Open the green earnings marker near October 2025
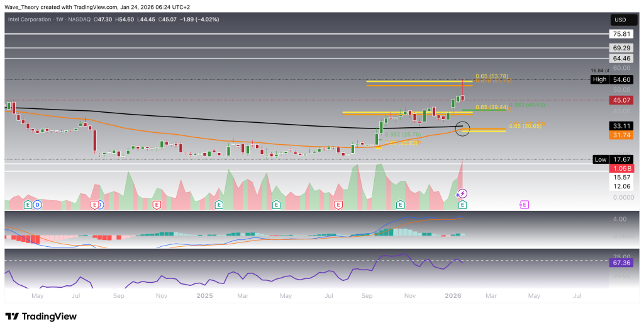The image size is (644, 330). pos(400,205)
